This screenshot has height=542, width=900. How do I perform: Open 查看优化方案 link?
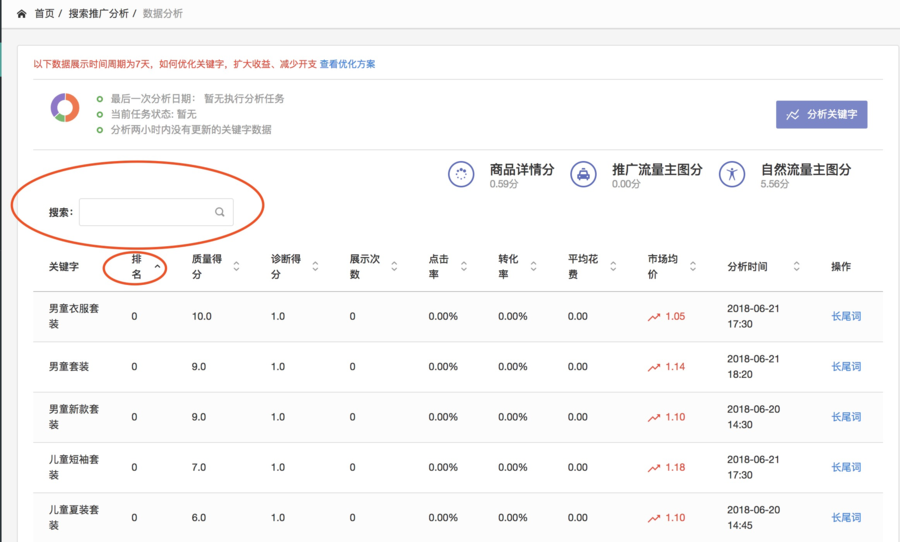[347, 64]
